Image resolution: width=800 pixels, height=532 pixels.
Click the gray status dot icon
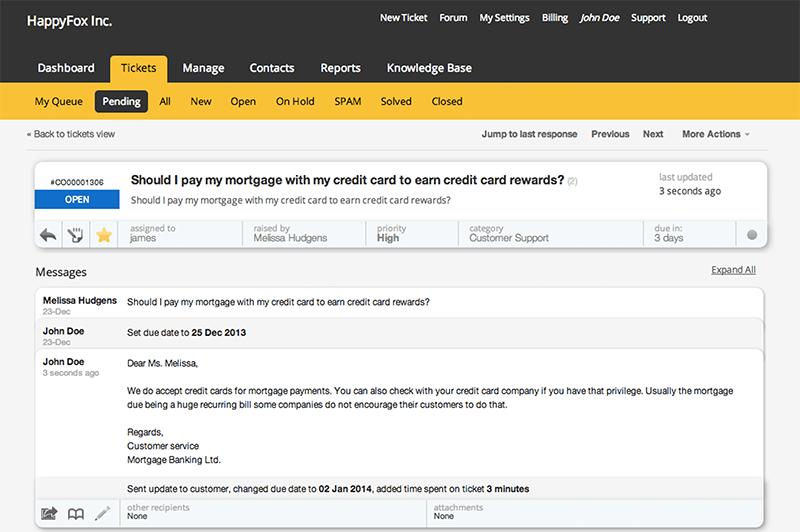tap(752, 235)
